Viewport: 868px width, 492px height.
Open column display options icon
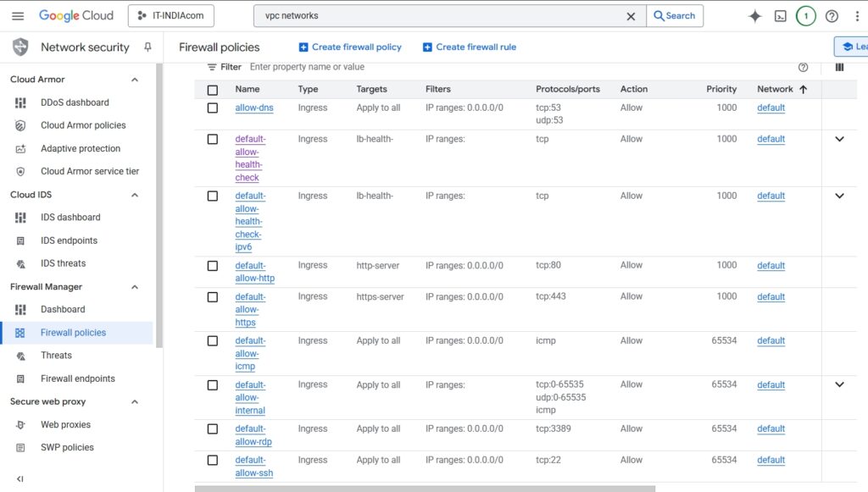(840, 68)
